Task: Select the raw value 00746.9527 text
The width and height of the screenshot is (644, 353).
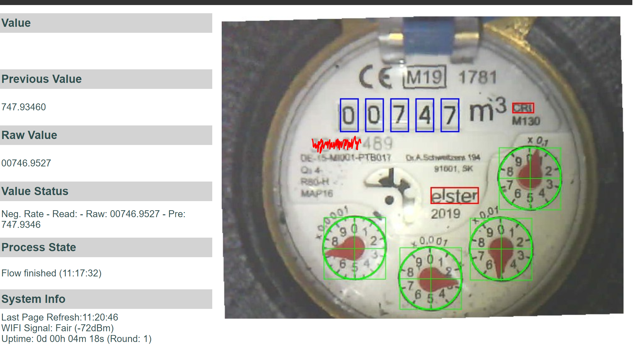Action: pyautogui.click(x=26, y=163)
